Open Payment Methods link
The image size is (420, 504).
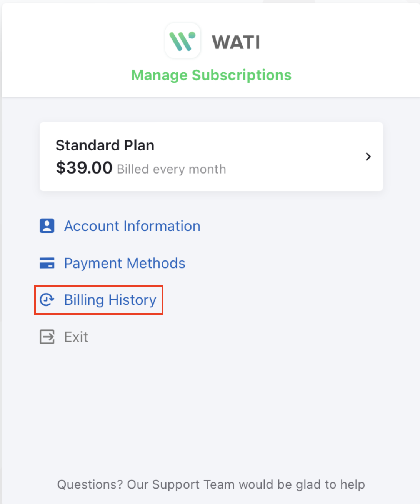tap(125, 263)
